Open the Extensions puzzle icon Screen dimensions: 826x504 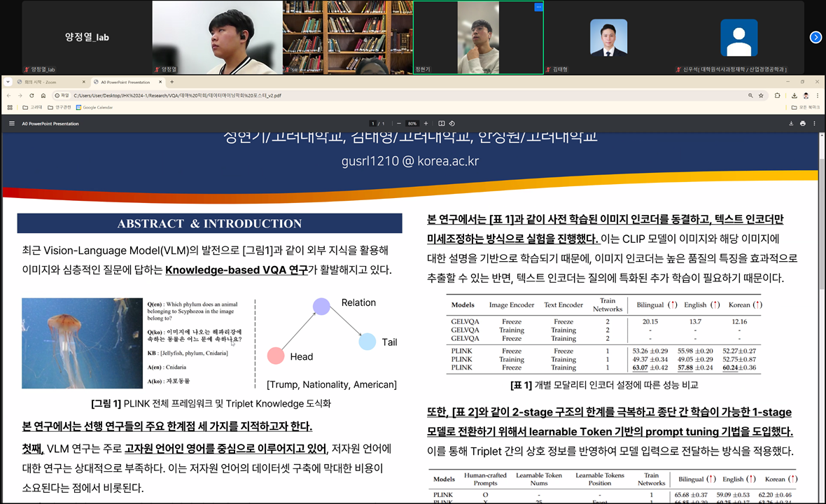[777, 96]
